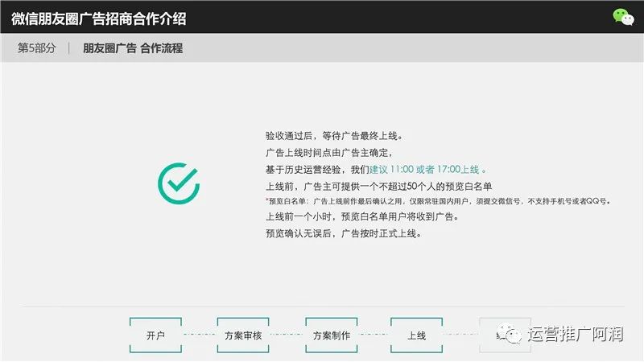Click the line 上线前一个小时，预览白名单用户将收到广告。
This screenshot has height=362, width=644.
click(x=362, y=216)
